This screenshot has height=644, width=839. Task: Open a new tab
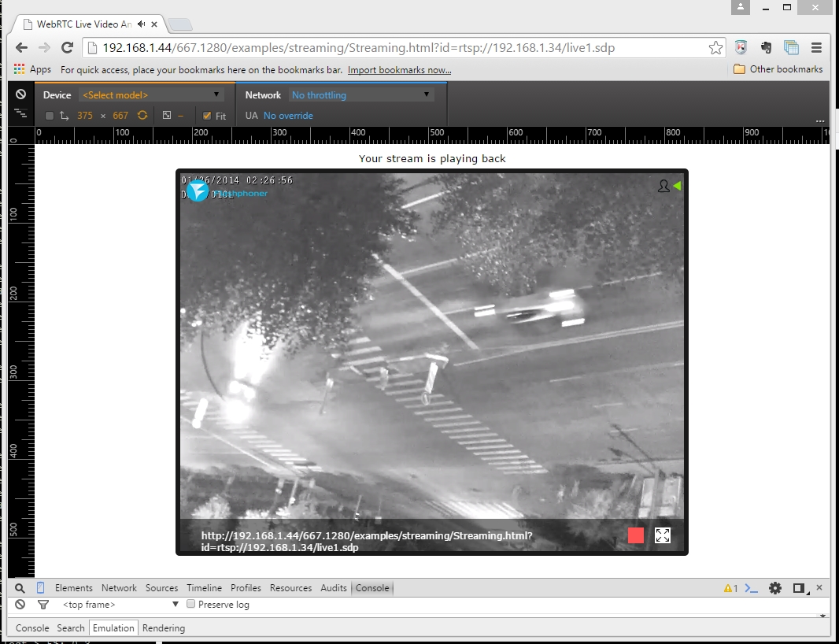pyautogui.click(x=179, y=24)
